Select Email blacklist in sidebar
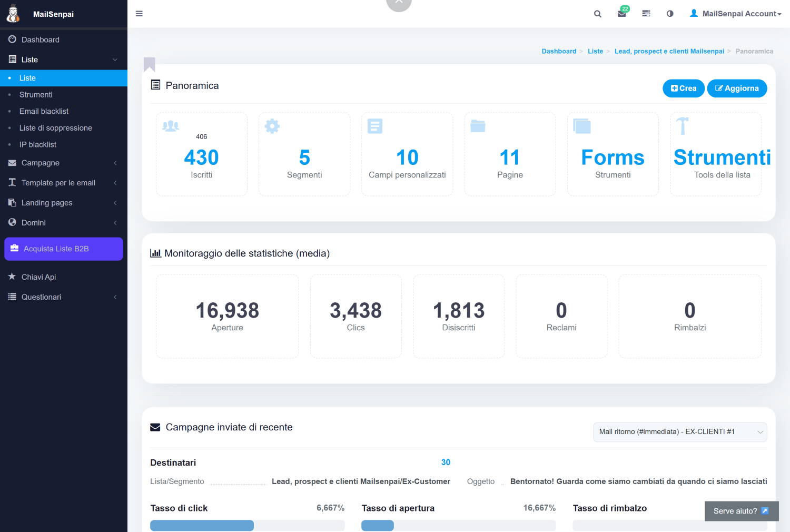This screenshot has height=532, width=790. point(44,111)
